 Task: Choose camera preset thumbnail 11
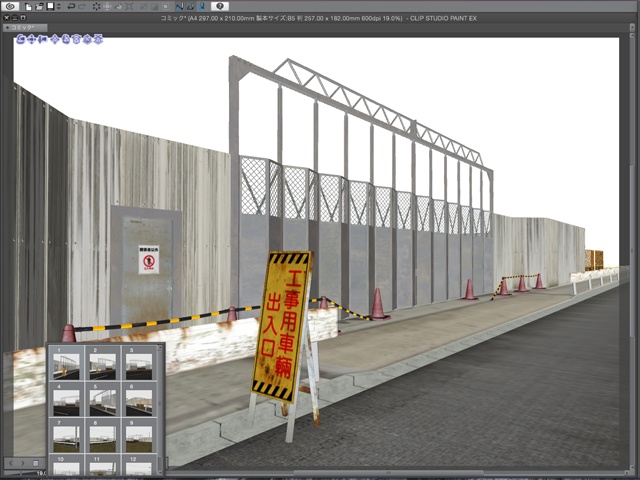[103, 465]
